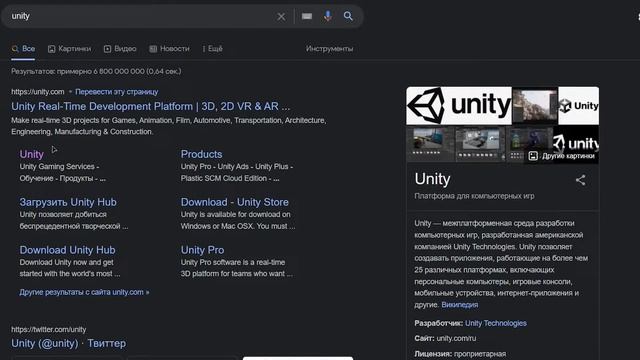Click Другие картинки button
The height and width of the screenshot is (360, 640).
click(562, 156)
